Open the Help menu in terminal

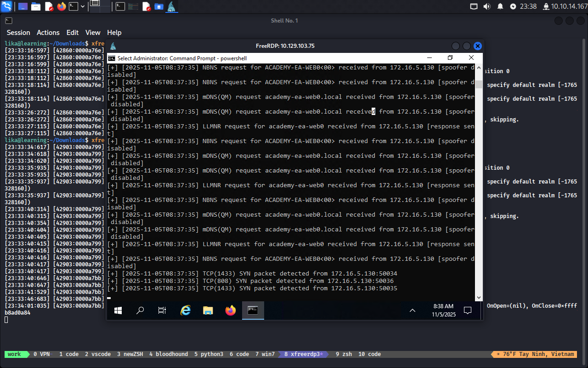(114, 33)
